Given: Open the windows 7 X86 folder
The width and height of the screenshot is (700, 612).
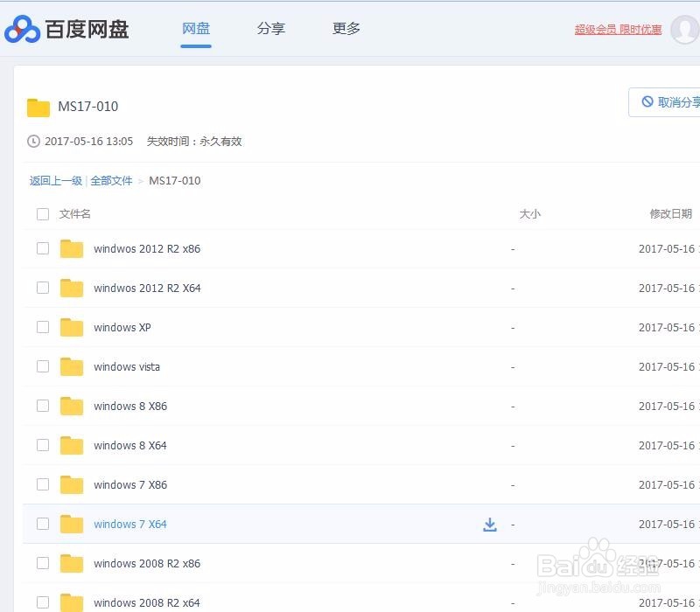Looking at the screenshot, I should click(129, 484).
